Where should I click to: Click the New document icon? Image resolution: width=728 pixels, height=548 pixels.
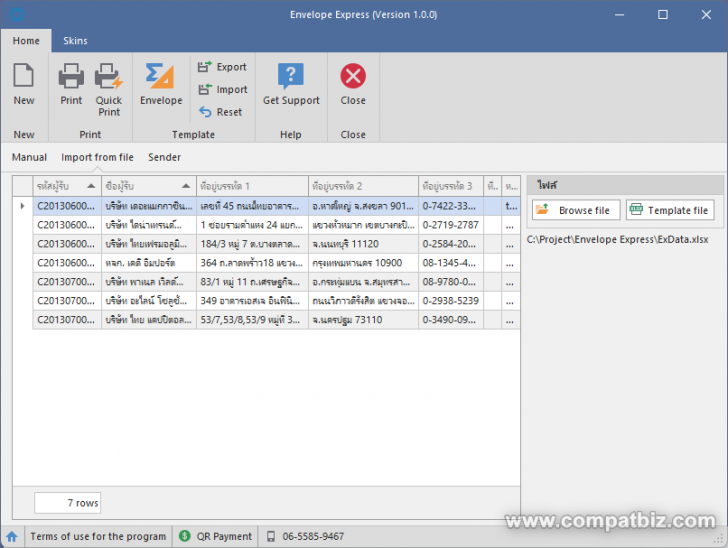tap(24, 76)
